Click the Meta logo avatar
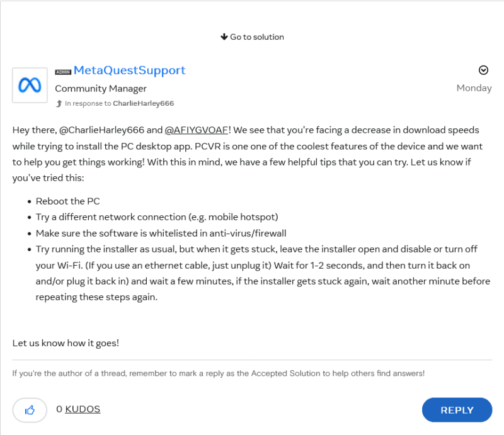 tap(30, 85)
